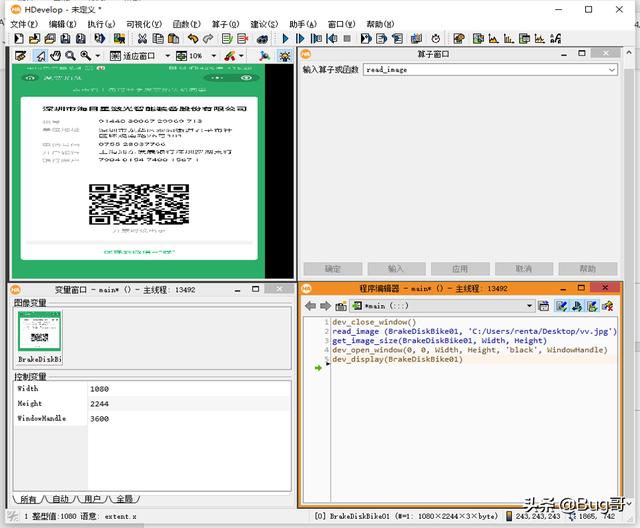
Task: Expand the zoom tool dropdown arrow
Action: (98, 55)
